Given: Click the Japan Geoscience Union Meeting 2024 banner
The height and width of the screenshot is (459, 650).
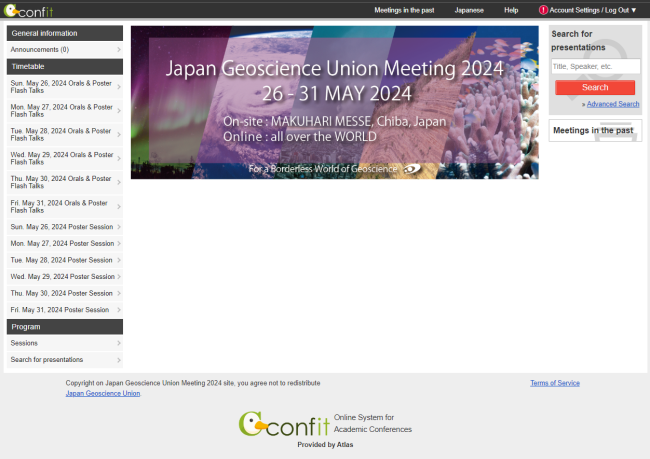Looking at the screenshot, I should [x=335, y=102].
